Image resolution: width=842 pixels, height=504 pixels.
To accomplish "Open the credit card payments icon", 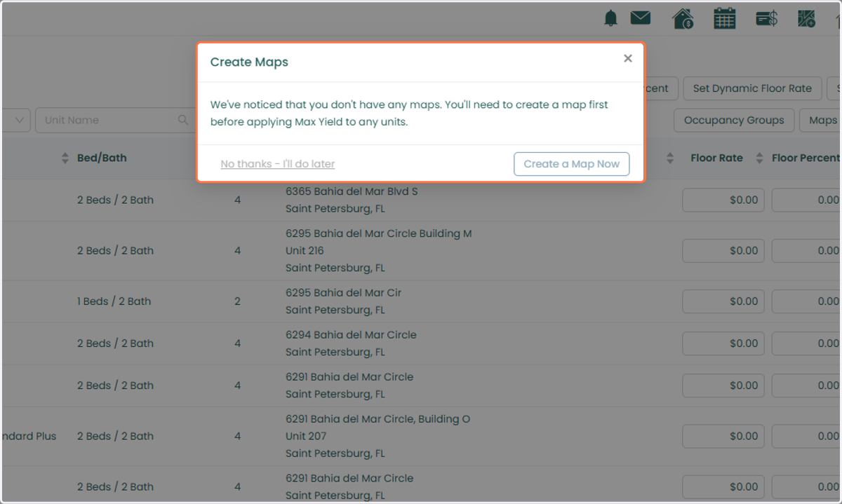I will 766,19.
